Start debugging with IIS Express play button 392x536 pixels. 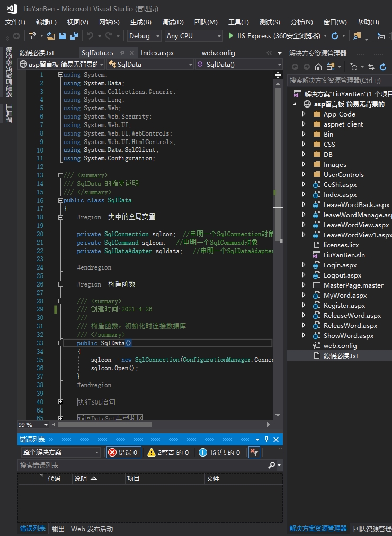230,36
